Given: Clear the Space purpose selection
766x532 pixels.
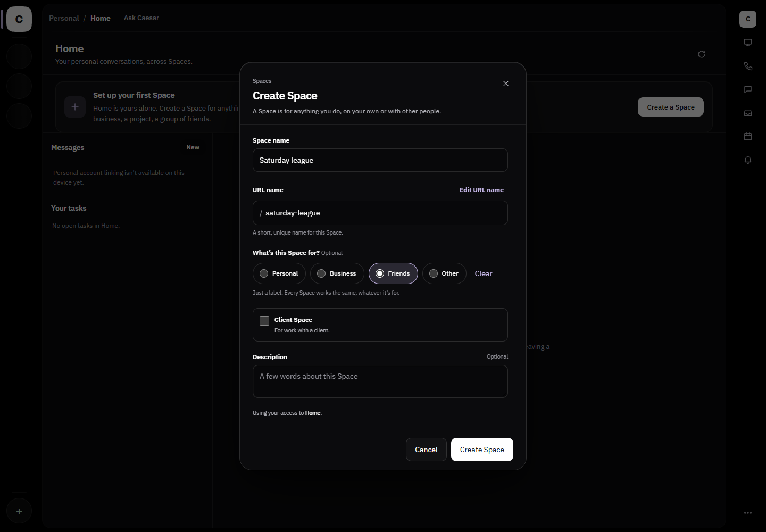Looking at the screenshot, I should pyautogui.click(x=484, y=273).
